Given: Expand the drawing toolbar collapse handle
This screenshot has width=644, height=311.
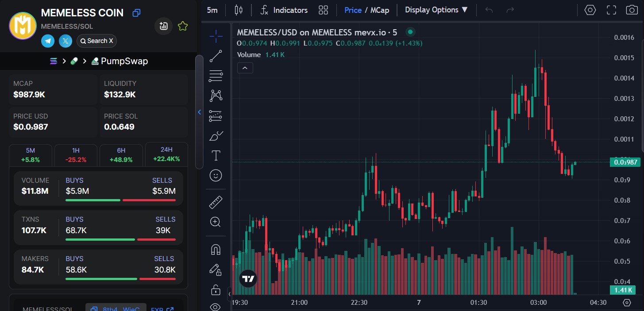Looking at the screenshot, I should coord(229,294).
